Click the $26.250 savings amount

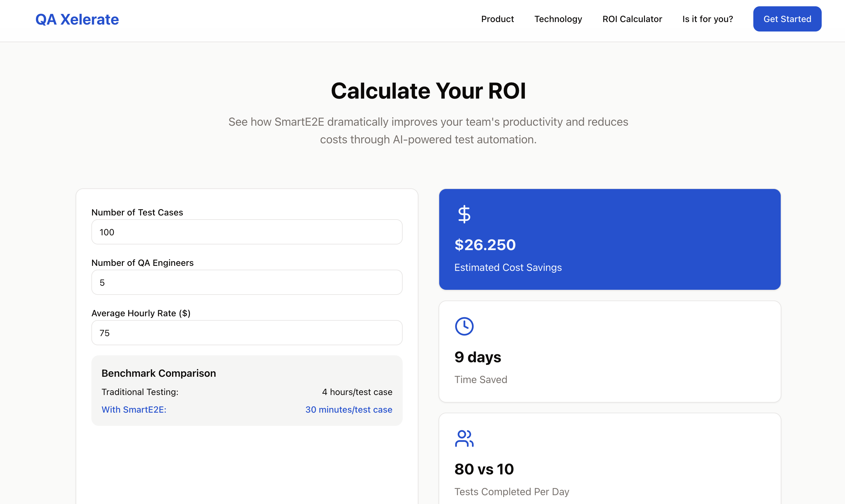485,245
